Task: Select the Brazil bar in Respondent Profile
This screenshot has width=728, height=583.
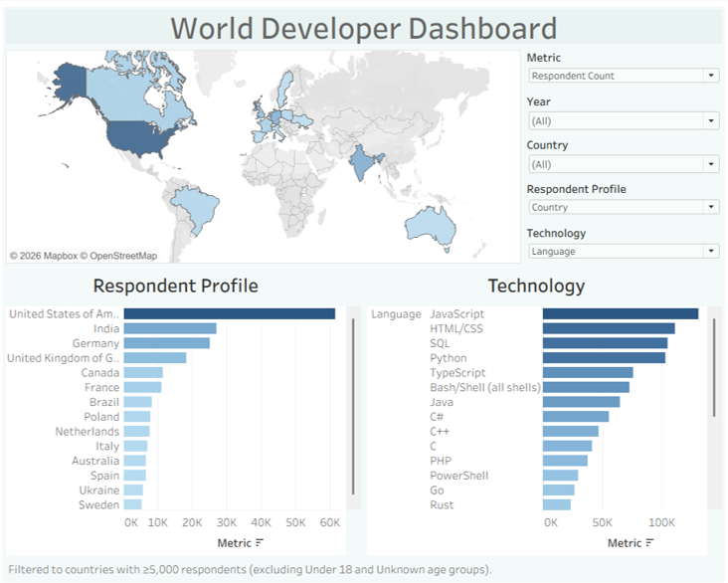Action: (138, 402)
